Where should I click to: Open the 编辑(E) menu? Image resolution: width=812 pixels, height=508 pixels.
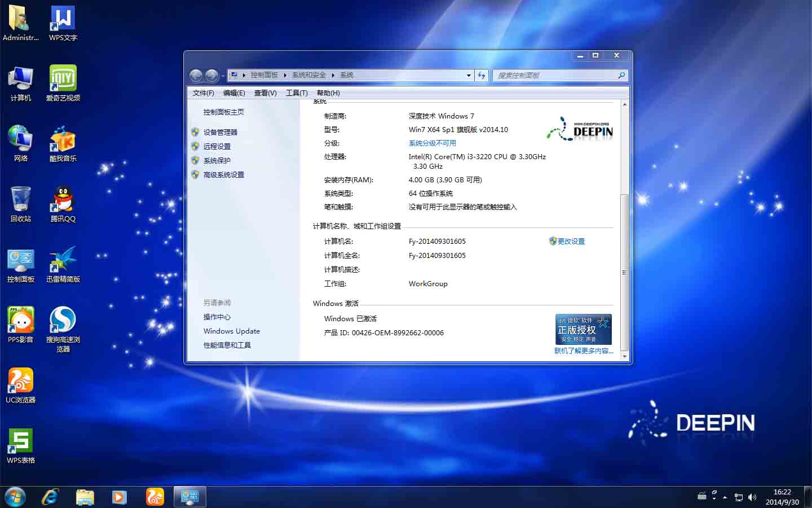pos(234,93)
